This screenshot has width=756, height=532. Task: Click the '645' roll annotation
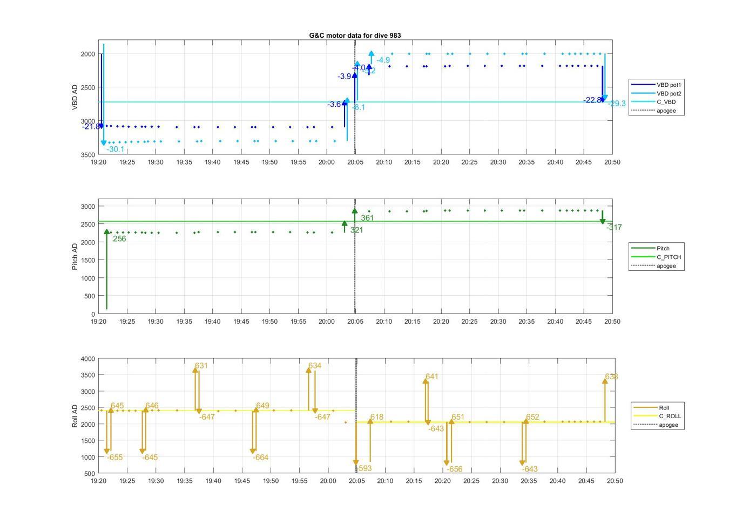pos(117,406)
